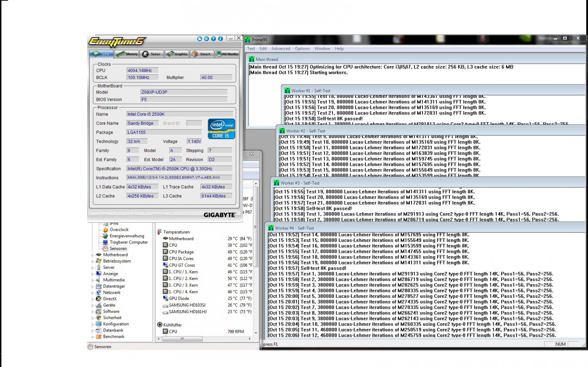Click the EasyTune6 info icon
This screenshot has height=367, width=588.
tap(220, 39)
